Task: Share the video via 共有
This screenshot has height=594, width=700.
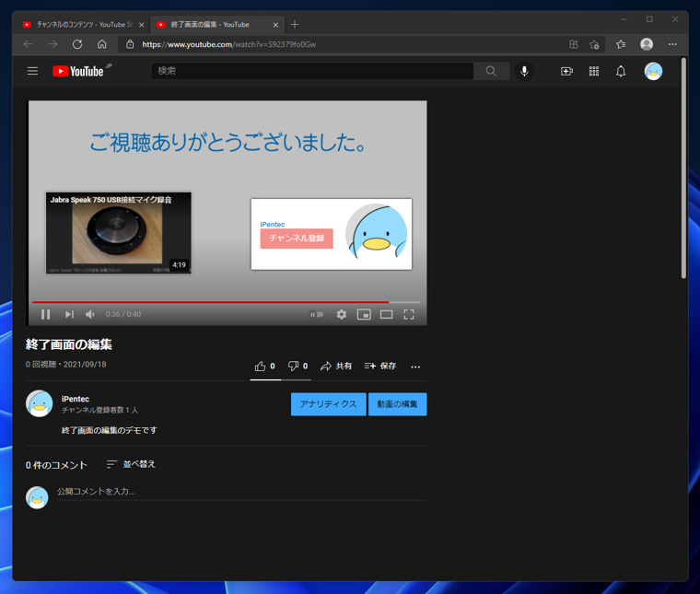Action: coord(336,366)
